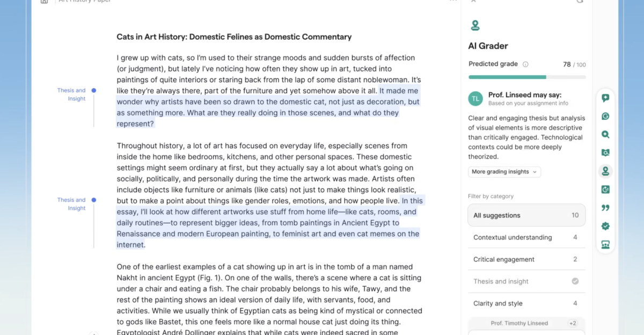Toggle the Thesis and insight completed checkmark

point(575,281)
